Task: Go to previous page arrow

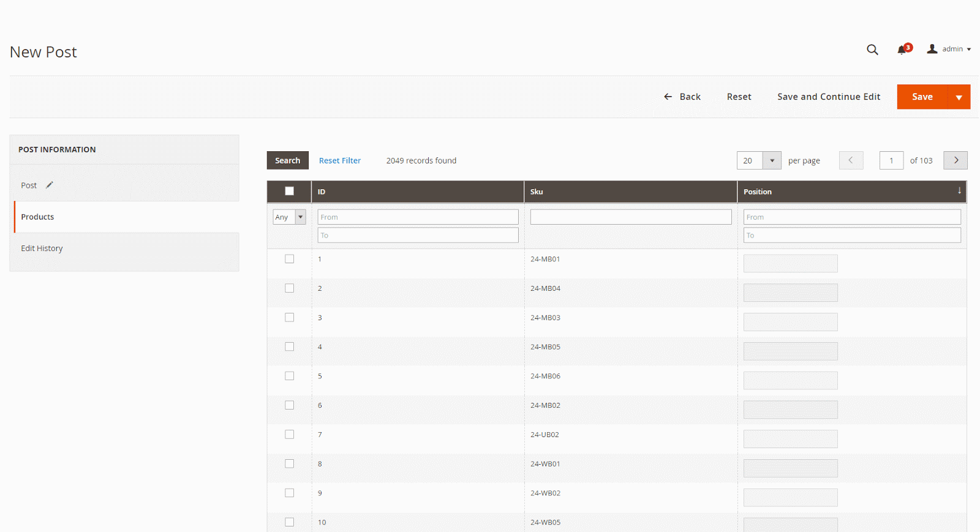Action: pos(851,160)
